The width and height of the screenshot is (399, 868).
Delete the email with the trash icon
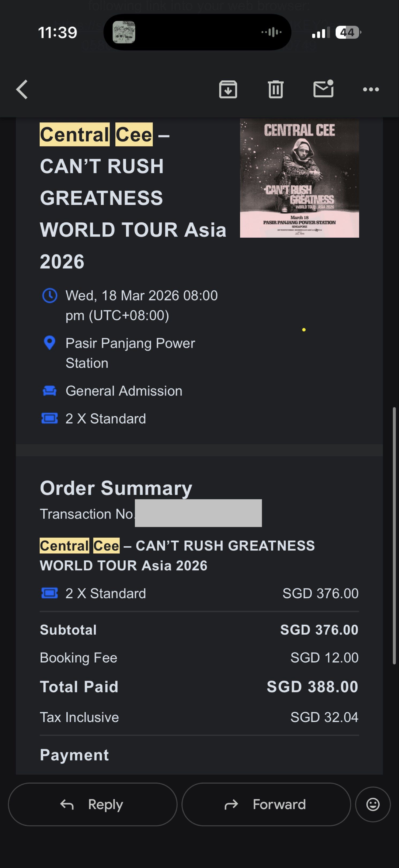(x=276, y=89)
